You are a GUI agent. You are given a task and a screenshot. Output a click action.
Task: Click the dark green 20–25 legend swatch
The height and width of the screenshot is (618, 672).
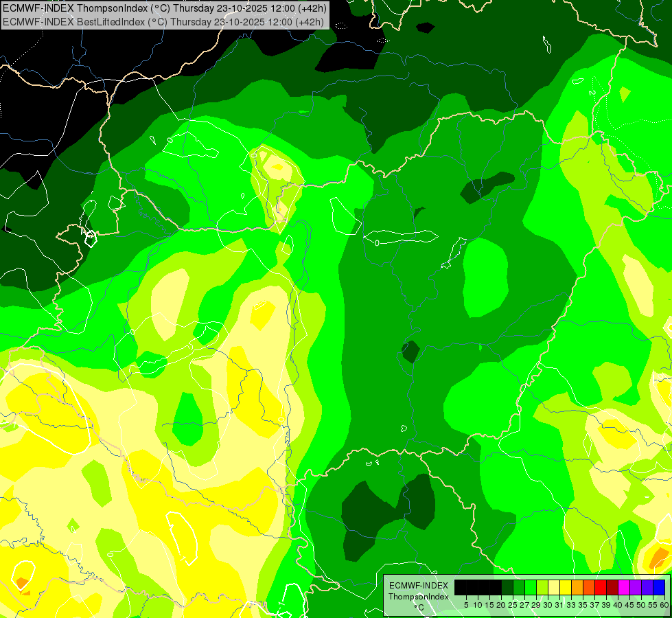tap(507, 587)
